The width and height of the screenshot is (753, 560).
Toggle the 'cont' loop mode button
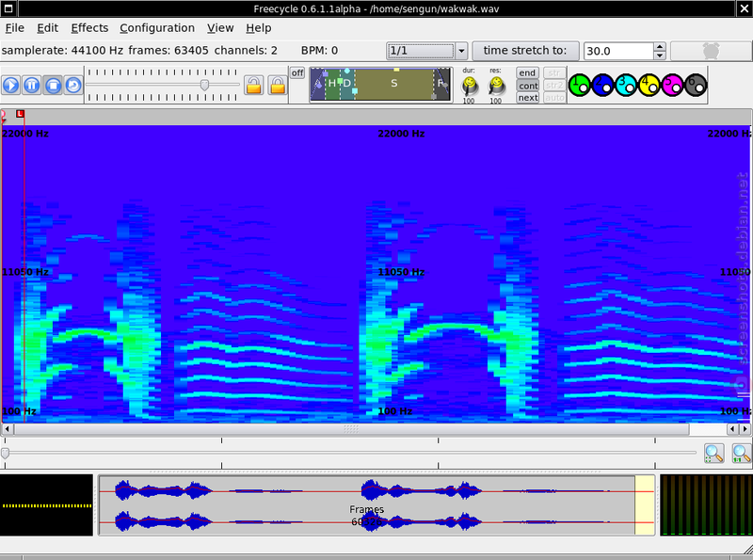[527, 86]
